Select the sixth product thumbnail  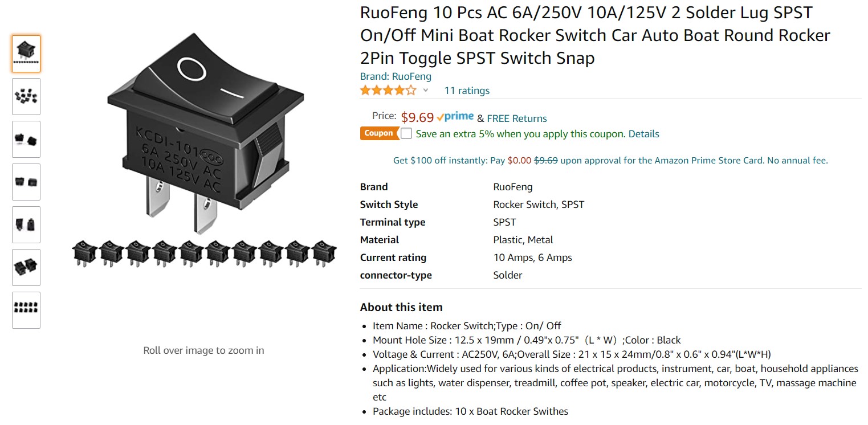tap(26, 268)
